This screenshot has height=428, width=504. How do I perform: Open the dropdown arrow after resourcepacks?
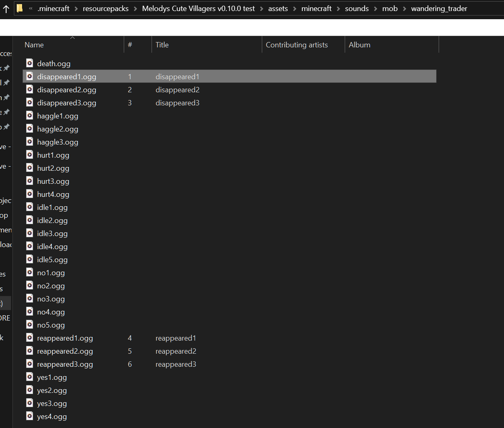(x=135, y=9)
